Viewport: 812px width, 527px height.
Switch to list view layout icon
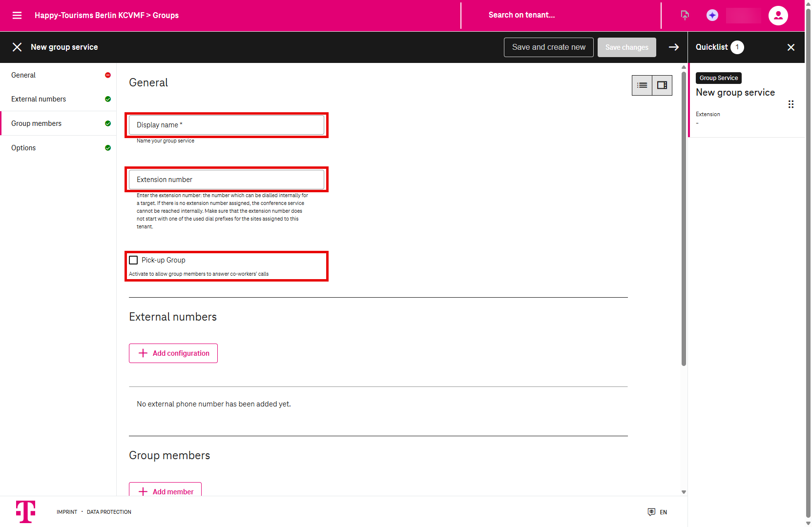[642, 85]
